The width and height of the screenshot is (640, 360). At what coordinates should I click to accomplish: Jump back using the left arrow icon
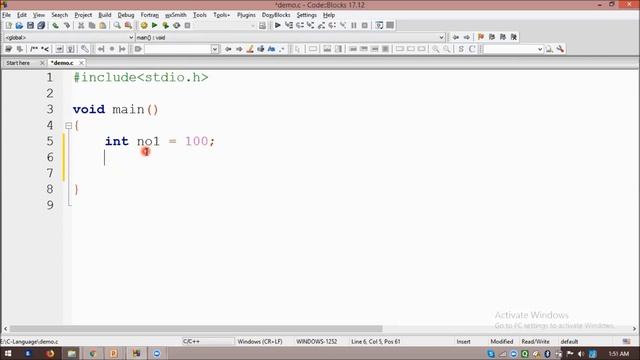456,37
